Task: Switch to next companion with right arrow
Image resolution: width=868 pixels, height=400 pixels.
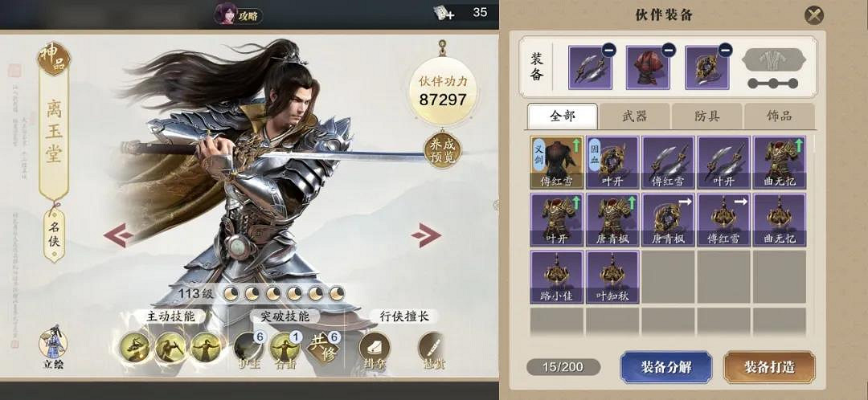Action: coord(426,235)
